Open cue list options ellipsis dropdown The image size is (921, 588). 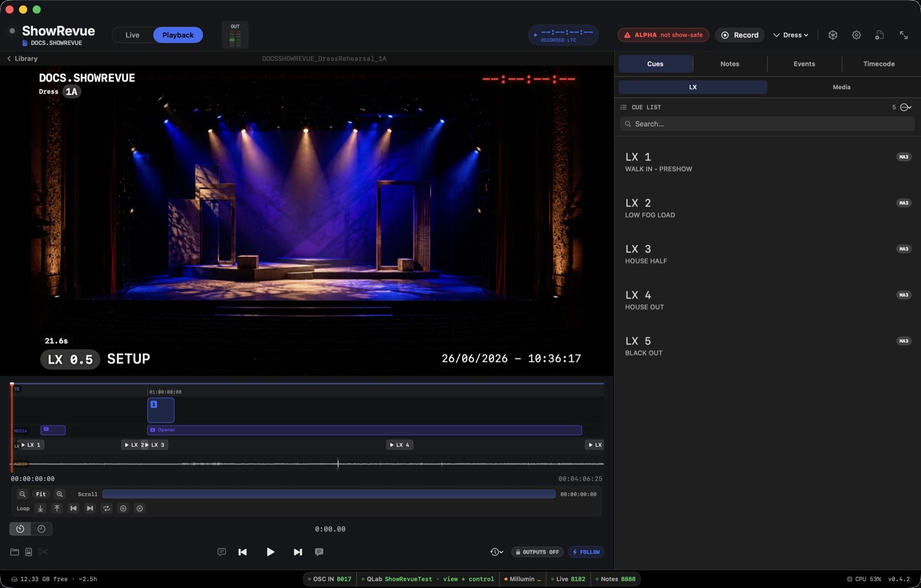click(906, 107)
